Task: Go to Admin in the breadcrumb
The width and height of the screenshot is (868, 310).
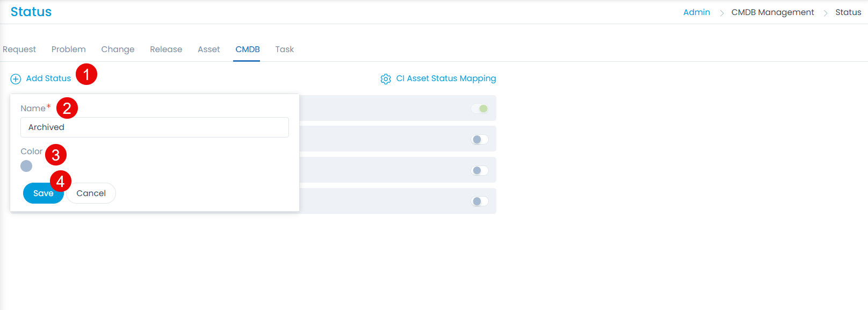Action: coord(696,12)
